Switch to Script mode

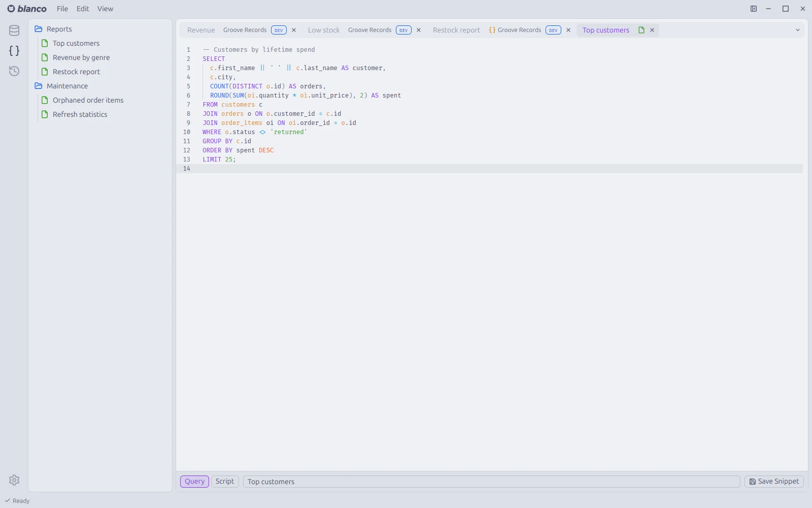pos(225,482)
